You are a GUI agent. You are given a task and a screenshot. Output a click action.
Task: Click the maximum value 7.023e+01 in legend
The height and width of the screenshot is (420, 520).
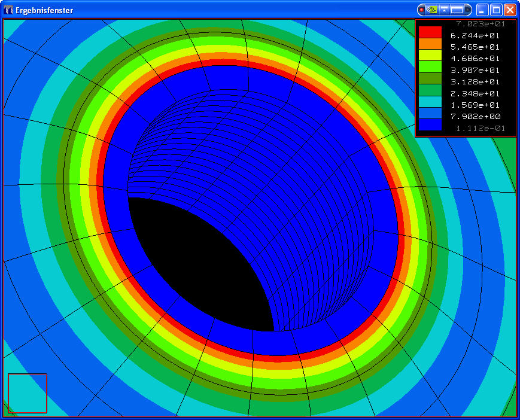[481, 23]
